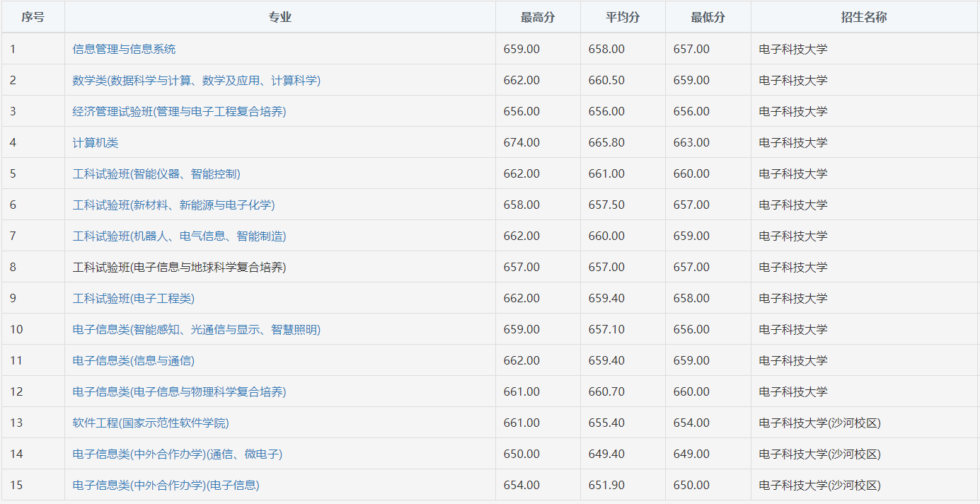980x504 pixels.
Task: Select lowest score 654.00 in row 13
Action: [x=691, y=423]
